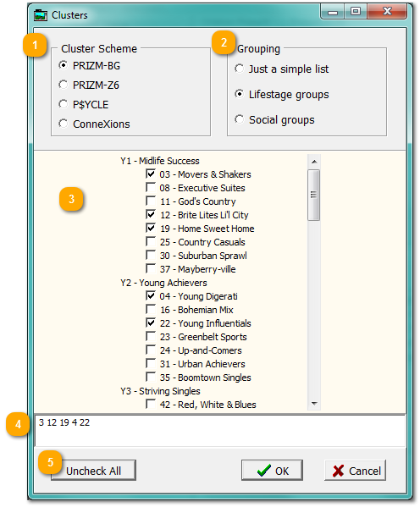
Task: Switch grouping to Social groups
Action: (240, 119)
